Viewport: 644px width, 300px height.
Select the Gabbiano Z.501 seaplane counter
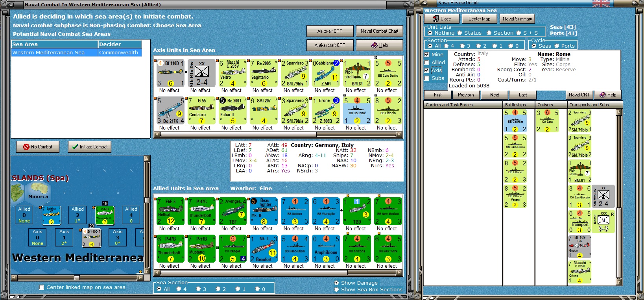coord(326,73)
